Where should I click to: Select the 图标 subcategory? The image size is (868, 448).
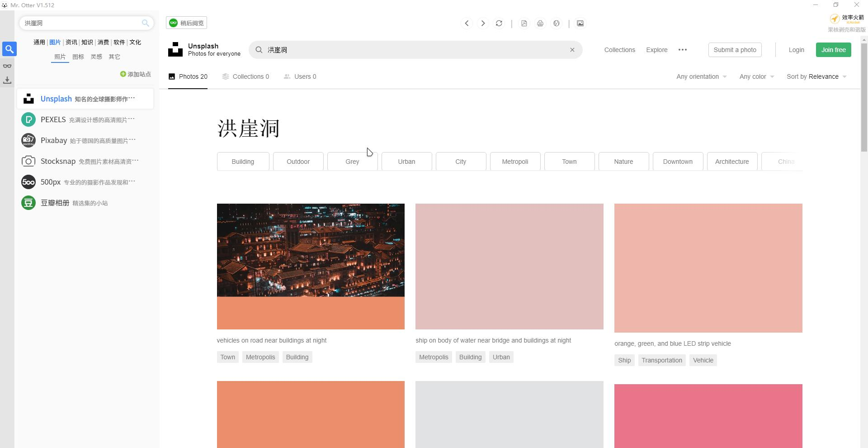coord(78,57)
